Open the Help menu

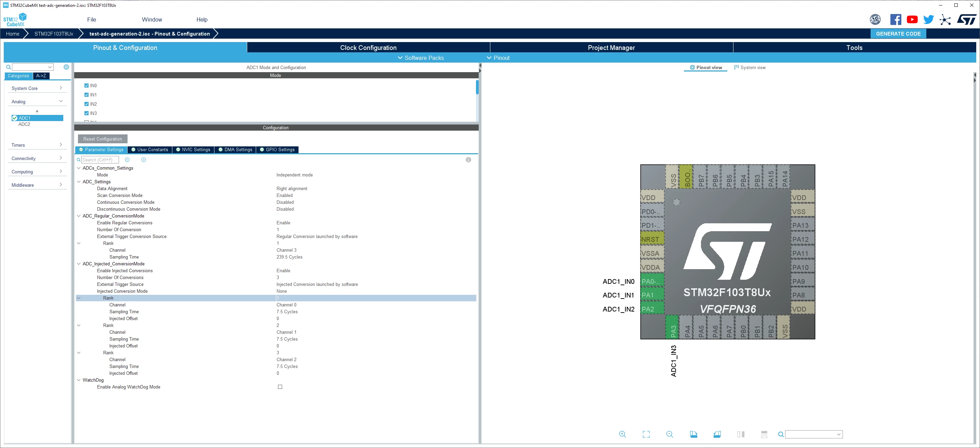coord(202,19)
